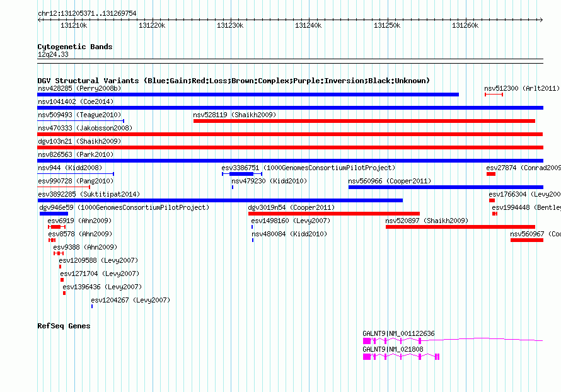This screenshot has width=561, height=392.
Task: Click the 131260k ruler tick label
Action: coord(465,25)
